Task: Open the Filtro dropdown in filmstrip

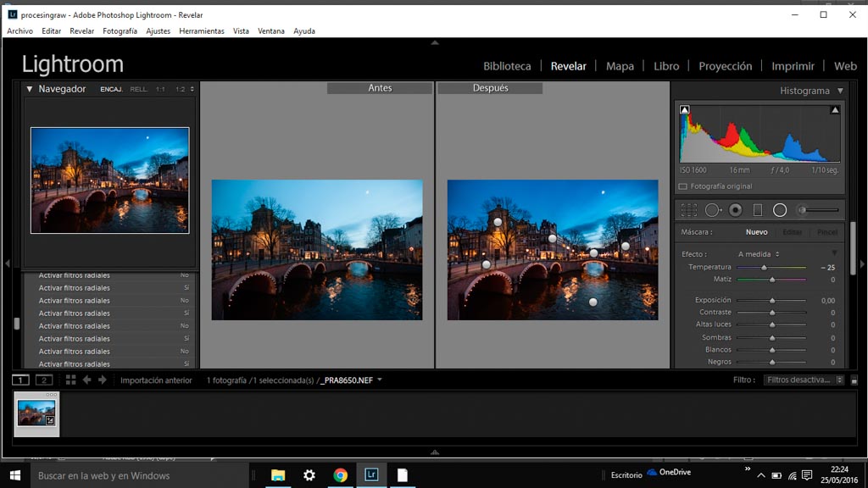Action: [804, 380]
